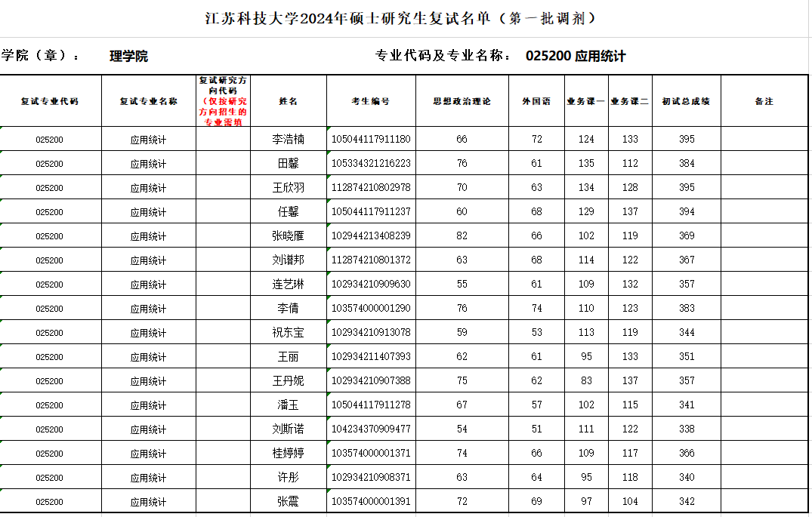
Task: Click exam number 102934210913078
Action: coord(372,332)
